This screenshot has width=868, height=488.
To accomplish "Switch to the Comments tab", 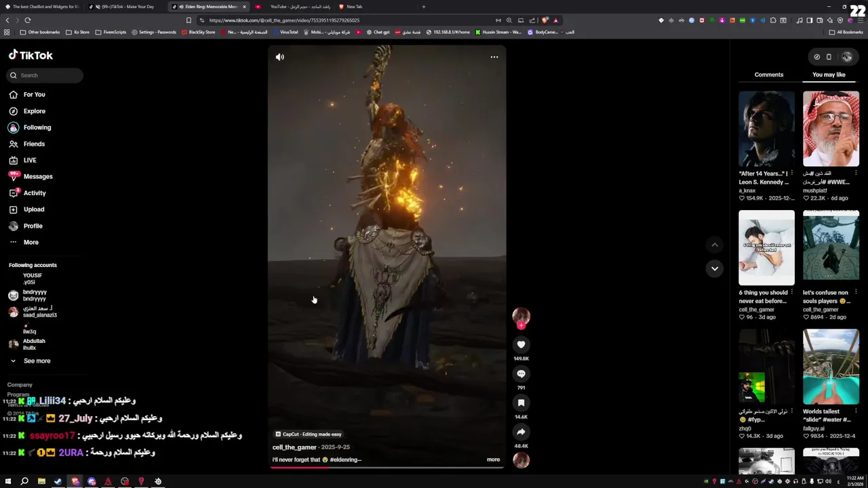I will pos(768,75).
